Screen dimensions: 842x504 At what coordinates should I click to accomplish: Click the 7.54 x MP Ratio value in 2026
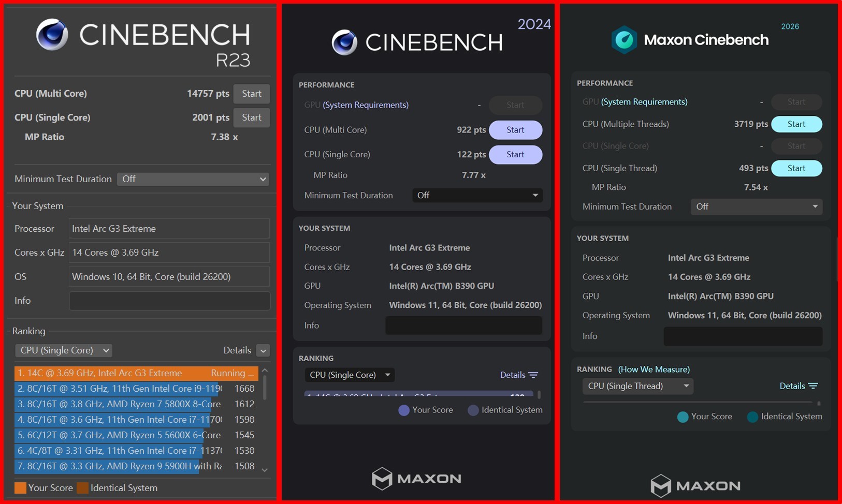click(x=756, y=187)
